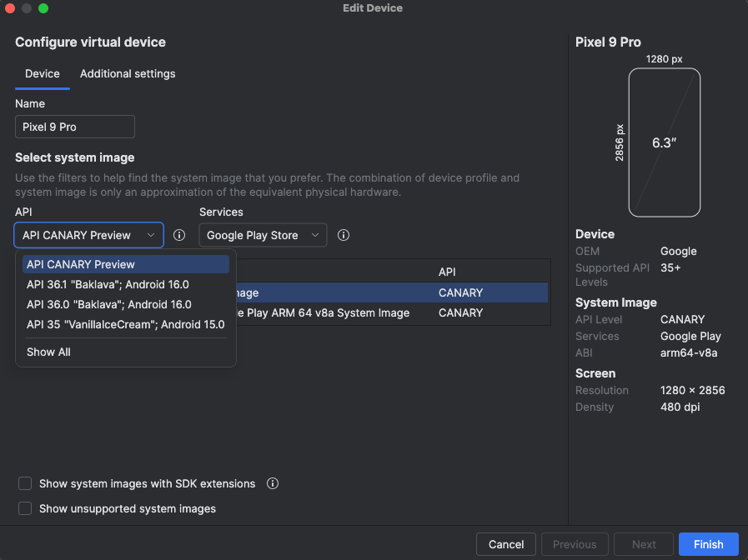Viewport: 748px width, 560px height.
Task: Click the Finish button
Action: 708,544
